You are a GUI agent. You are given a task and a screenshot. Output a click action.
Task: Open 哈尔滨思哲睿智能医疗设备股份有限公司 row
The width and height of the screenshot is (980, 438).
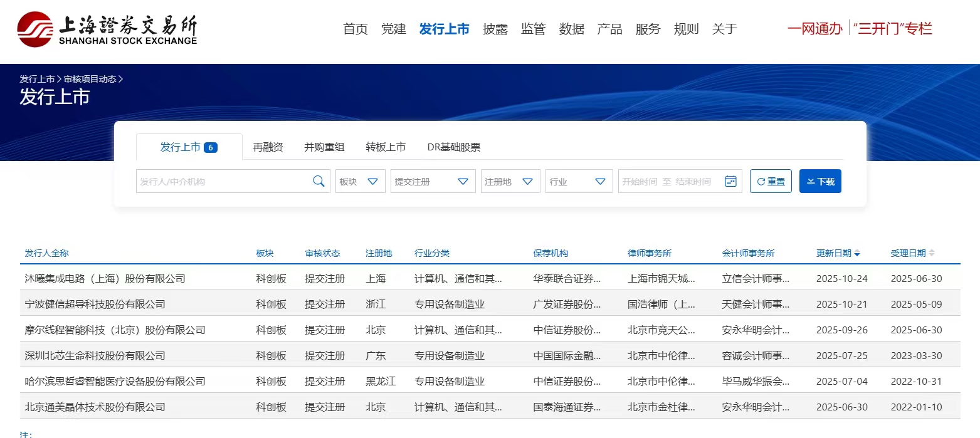[490, 381]
